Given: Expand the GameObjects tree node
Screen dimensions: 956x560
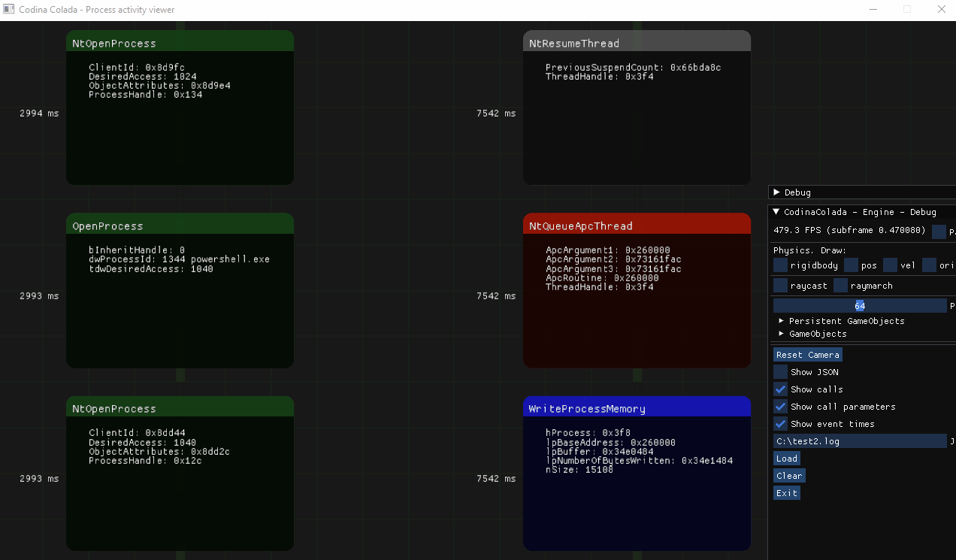Looking at the screenshot, I should [x=782, y=334].
